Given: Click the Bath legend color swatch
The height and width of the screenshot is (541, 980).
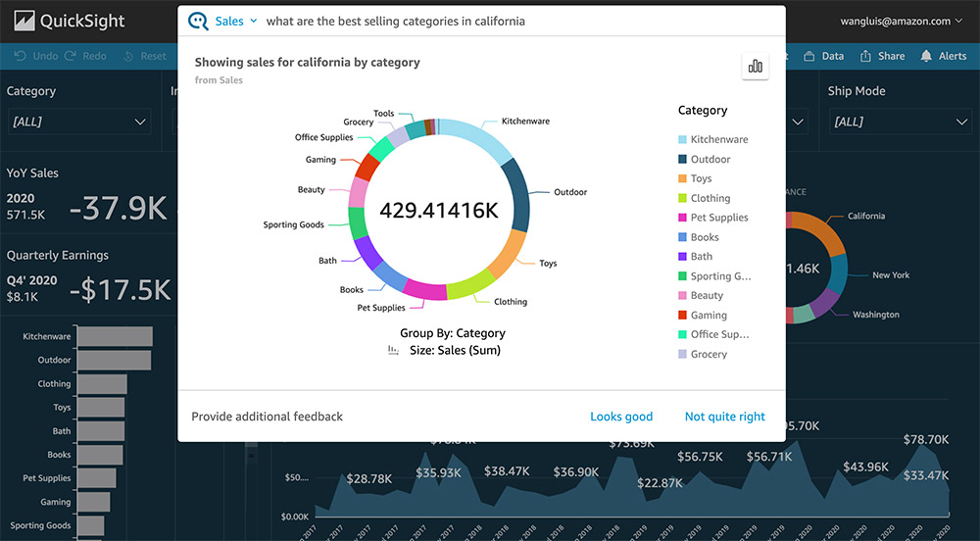Looking at the screenshot, I should [x=682, y=256].
